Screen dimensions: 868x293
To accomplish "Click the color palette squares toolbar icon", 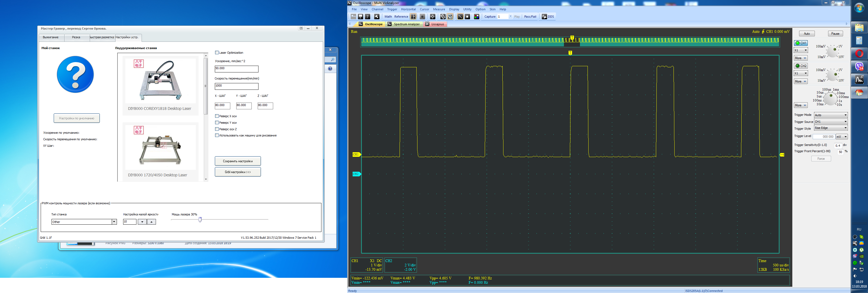I will point(477,17).
